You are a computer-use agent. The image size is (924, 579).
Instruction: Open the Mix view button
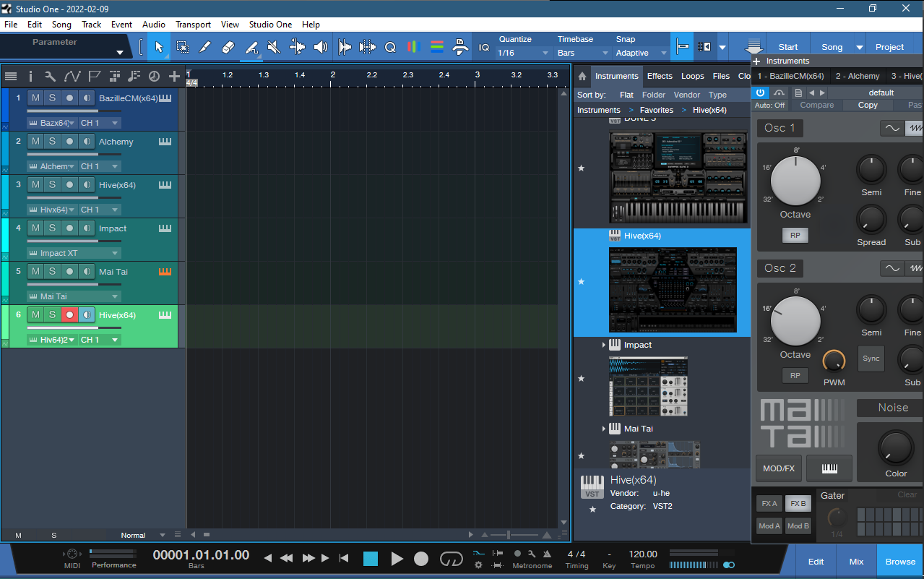pyautogui.click(x=856, y=561)
